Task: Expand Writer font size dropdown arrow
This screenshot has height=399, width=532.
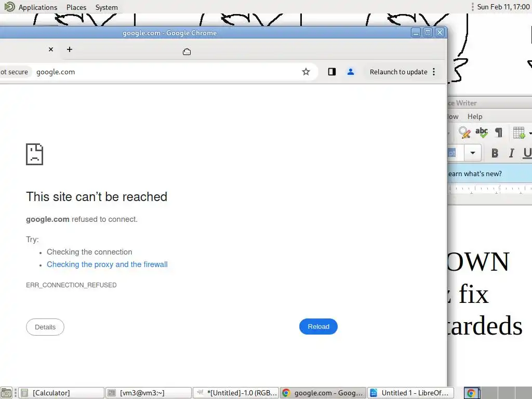Action: [x=473, y=153]
